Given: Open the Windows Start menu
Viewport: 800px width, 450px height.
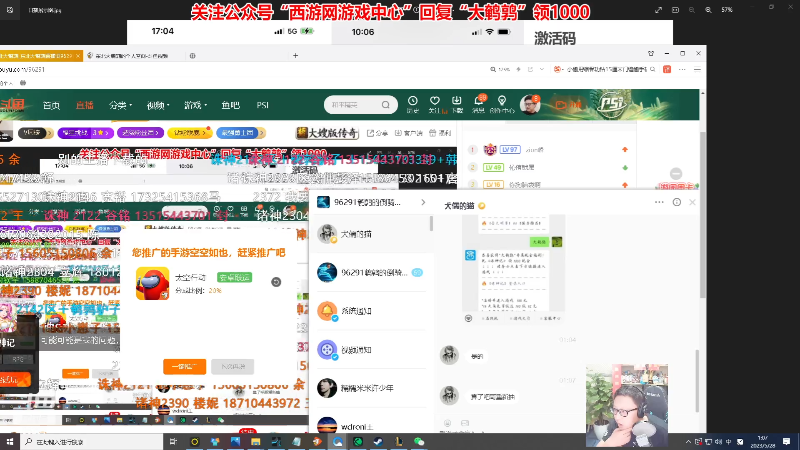Looking at the screenshot, I should point(10,441).
